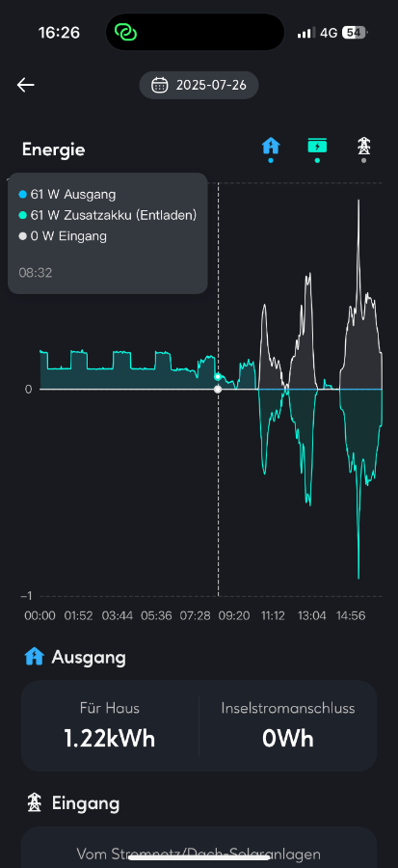Tap the back arrow icon

25,85
